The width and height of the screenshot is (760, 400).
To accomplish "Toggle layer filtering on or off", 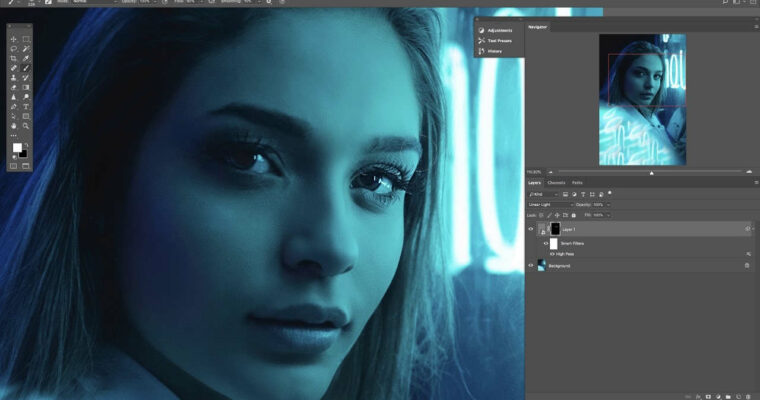I will click(610, 193).
